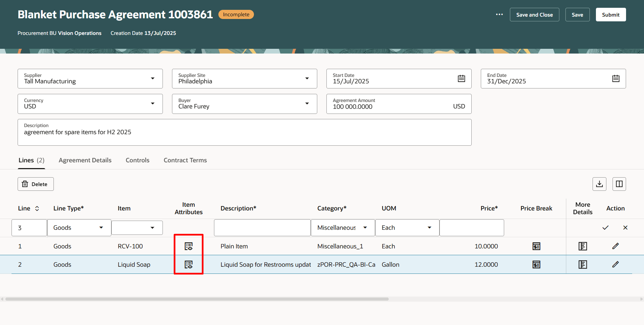Submit the blanket purchase agreement
The image size is (644, 325).
(x=610, y=15)
